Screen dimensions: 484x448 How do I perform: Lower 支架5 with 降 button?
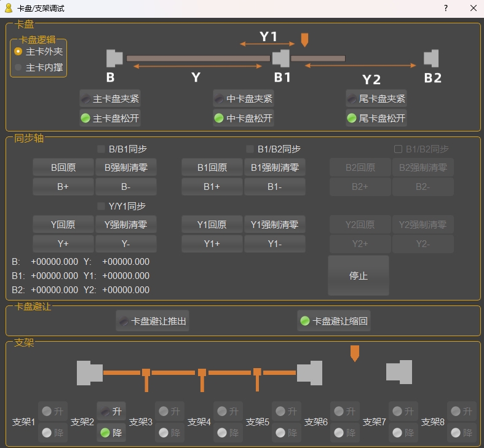287,433
